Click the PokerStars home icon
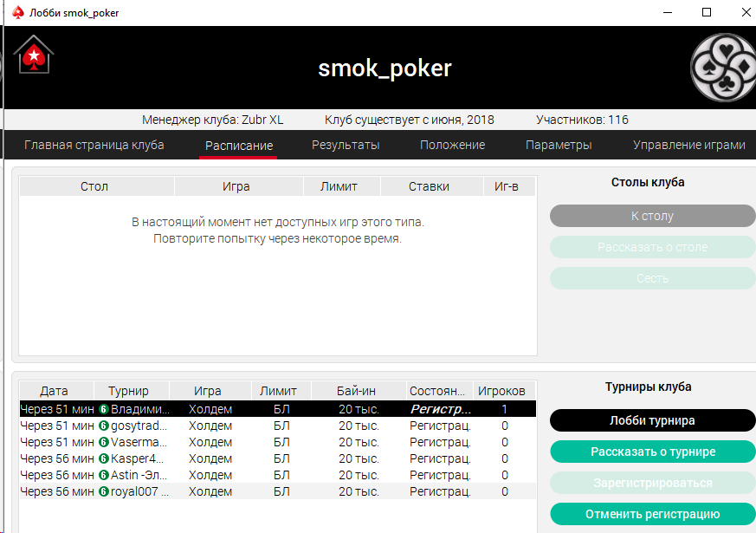This screenshot has width=756, height=533. pyautogui.click(x=34, y=55)
